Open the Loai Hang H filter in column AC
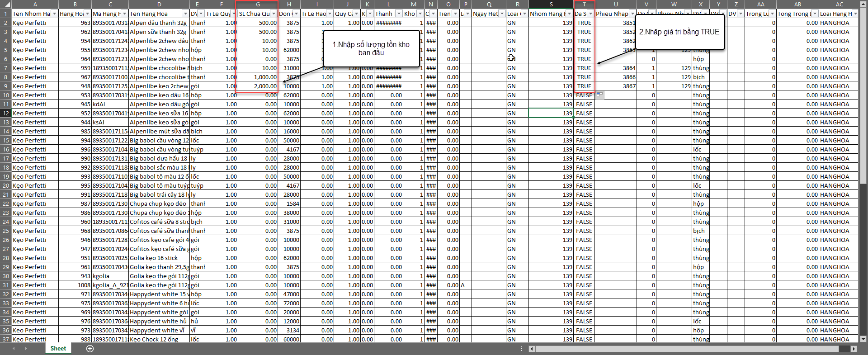This screenshot has width=868, height=355. pos(855,14)
